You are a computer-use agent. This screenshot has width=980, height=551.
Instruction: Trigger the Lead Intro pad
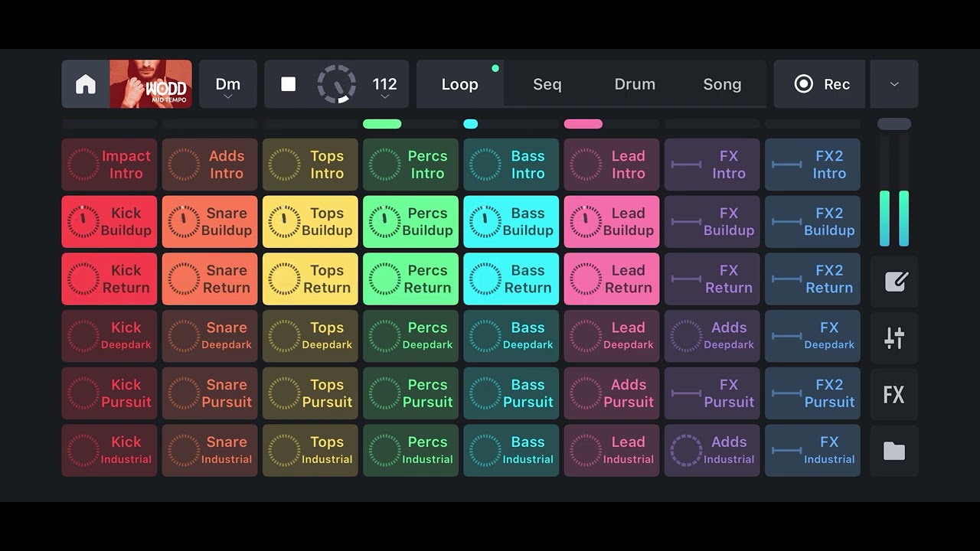click(612, 165)
